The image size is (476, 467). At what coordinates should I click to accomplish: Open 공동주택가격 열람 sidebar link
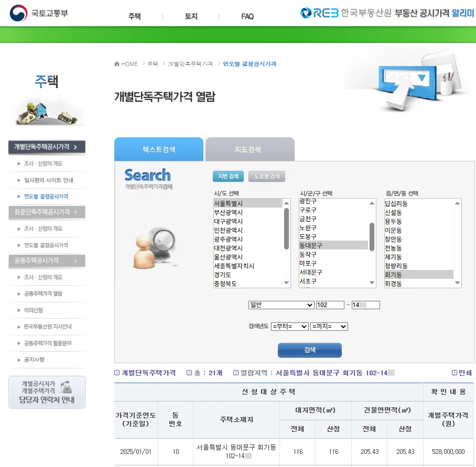(43, 294)
